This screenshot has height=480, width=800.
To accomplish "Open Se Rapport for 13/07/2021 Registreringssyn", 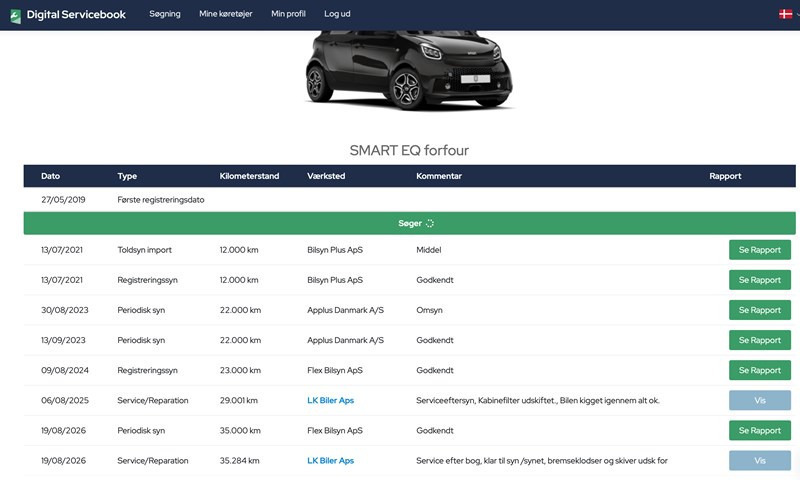I will pyautogui.click(x=760, y=280).
